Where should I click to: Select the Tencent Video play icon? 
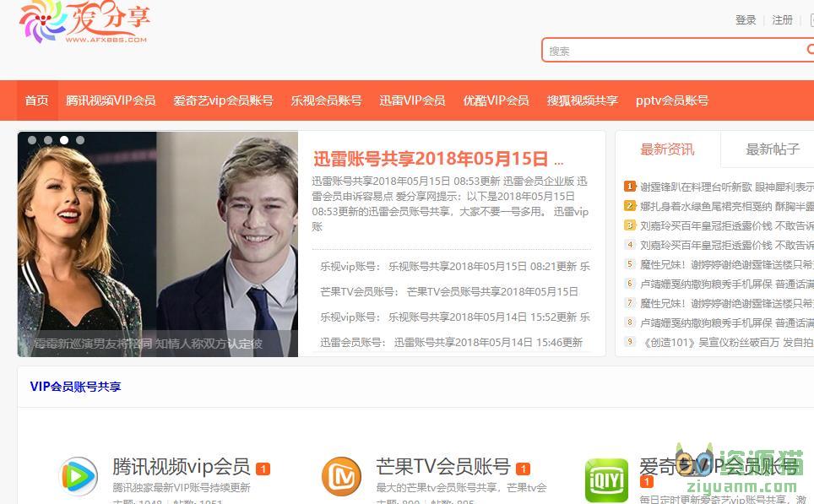[77, 474]
